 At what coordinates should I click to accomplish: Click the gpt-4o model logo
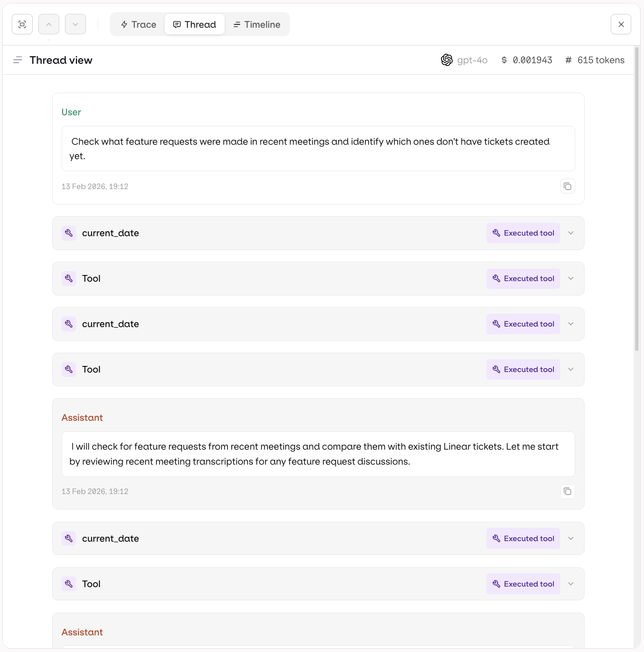447,60
